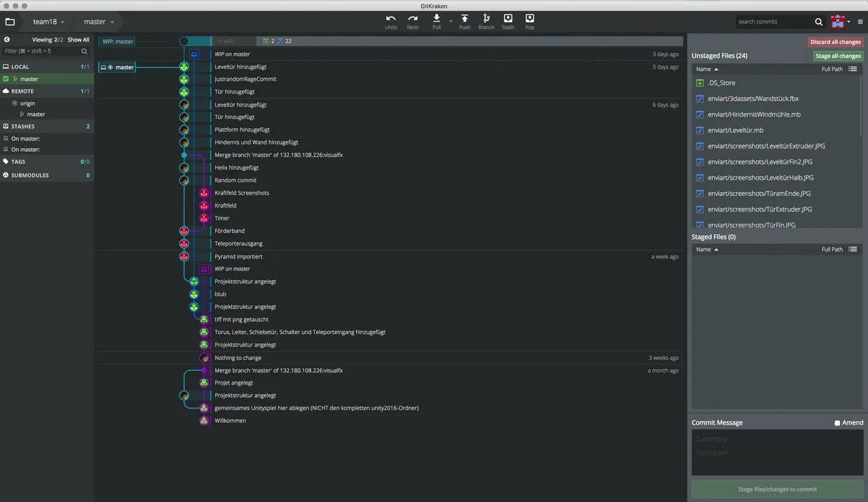Image resolution: width=868 pixels, height=502 pixels.
Task: Push commits using the Push icon
Action: (x=464, y=19)
